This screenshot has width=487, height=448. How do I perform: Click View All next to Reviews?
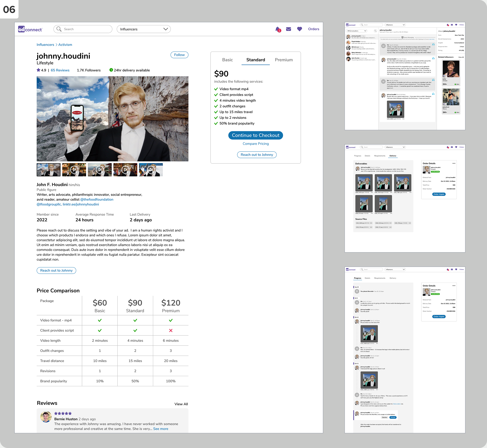181,404
